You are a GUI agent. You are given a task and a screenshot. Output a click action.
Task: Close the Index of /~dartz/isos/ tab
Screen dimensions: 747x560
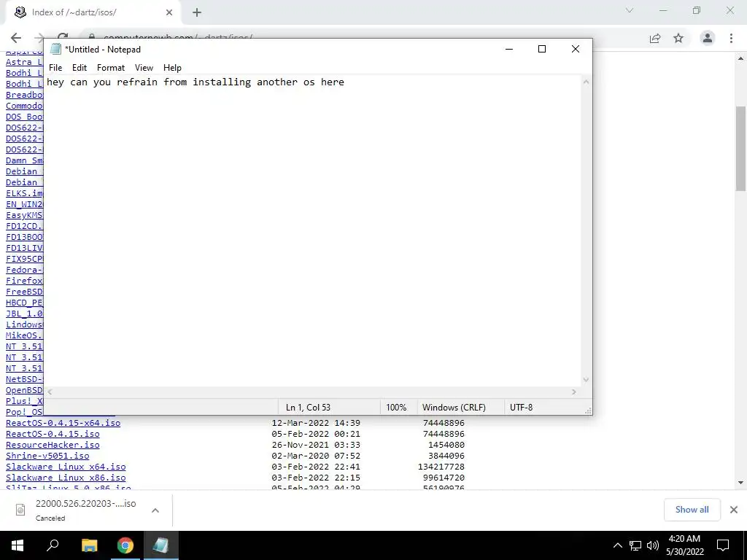click(169, 12)
